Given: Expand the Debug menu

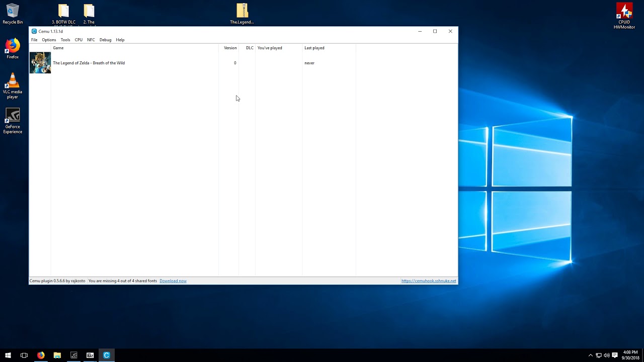Looking at the screenshot, I should point(105,40).
